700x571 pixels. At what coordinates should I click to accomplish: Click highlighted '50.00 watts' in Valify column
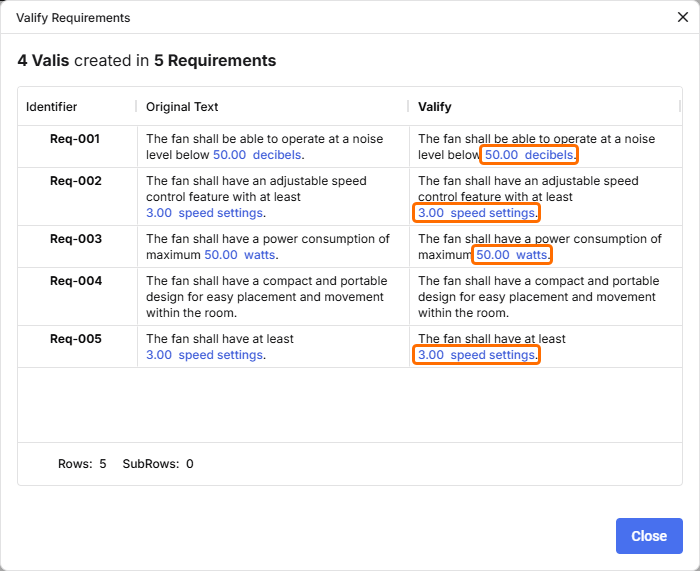coord(511,255)
